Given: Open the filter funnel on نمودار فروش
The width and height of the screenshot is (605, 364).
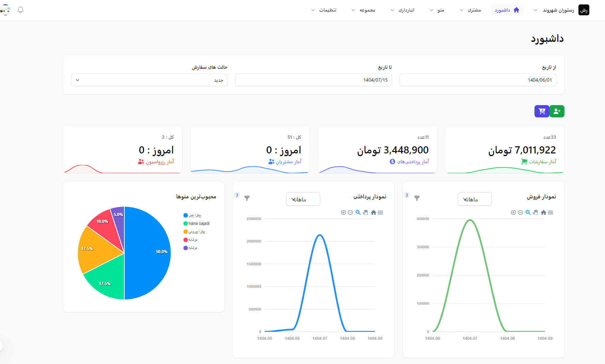Looking at the screenshot, I should click(x=417, y=198).
